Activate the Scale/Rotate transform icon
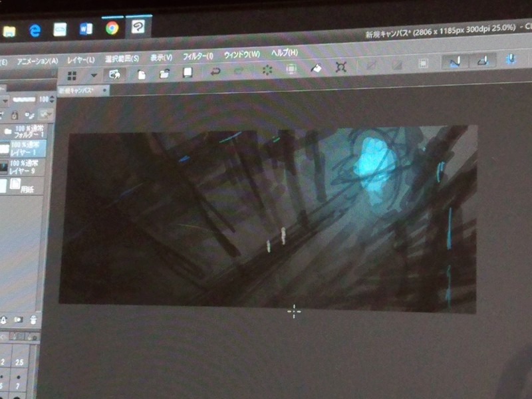The height and width of the screenshot is (399, 532). pos(340,67)
